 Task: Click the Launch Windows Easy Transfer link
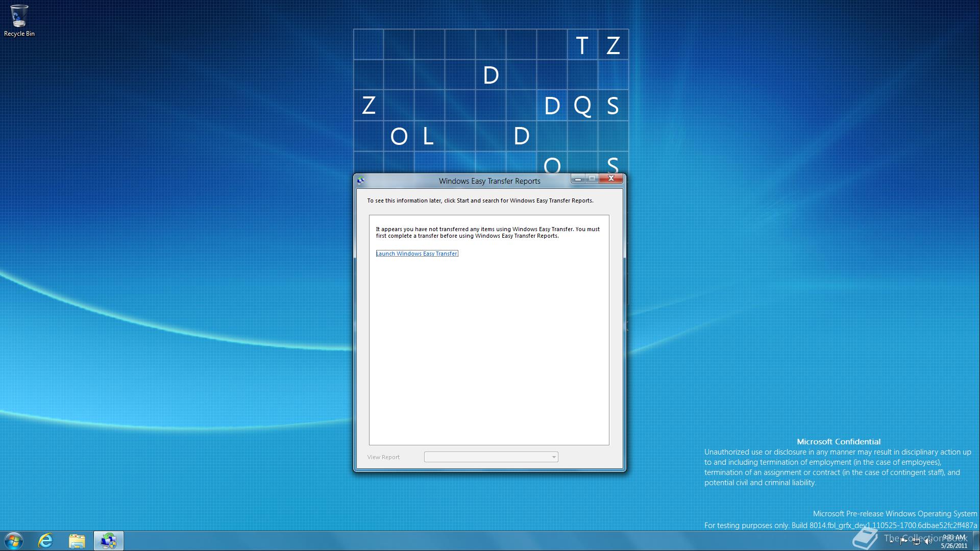417,254
